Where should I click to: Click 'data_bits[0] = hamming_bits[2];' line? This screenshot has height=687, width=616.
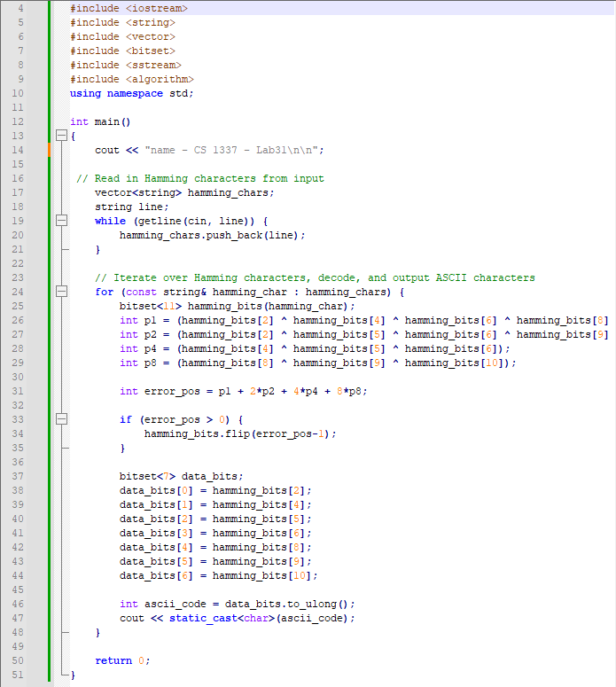point(215,490)
